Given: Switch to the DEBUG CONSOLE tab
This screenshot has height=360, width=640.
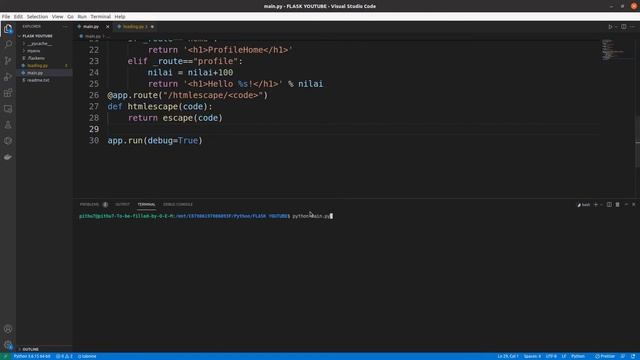Looking at the screenshot, I should (x=178, y=204).
